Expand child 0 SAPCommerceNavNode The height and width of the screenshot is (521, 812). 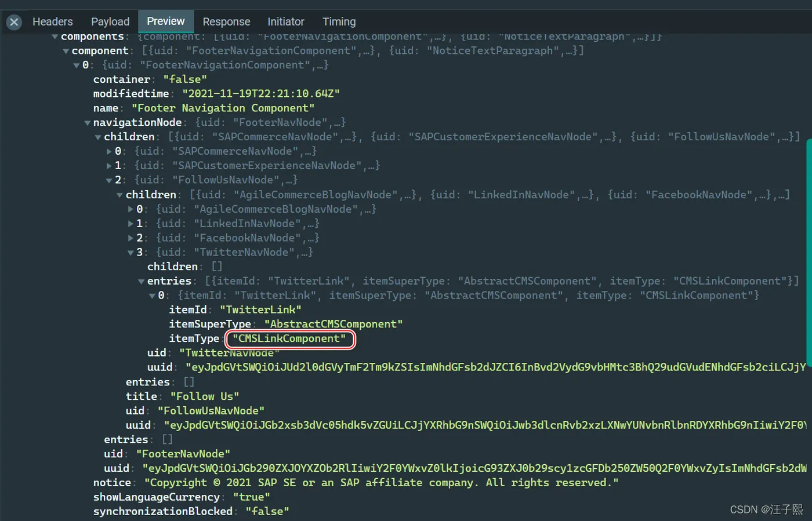(109, 151)
